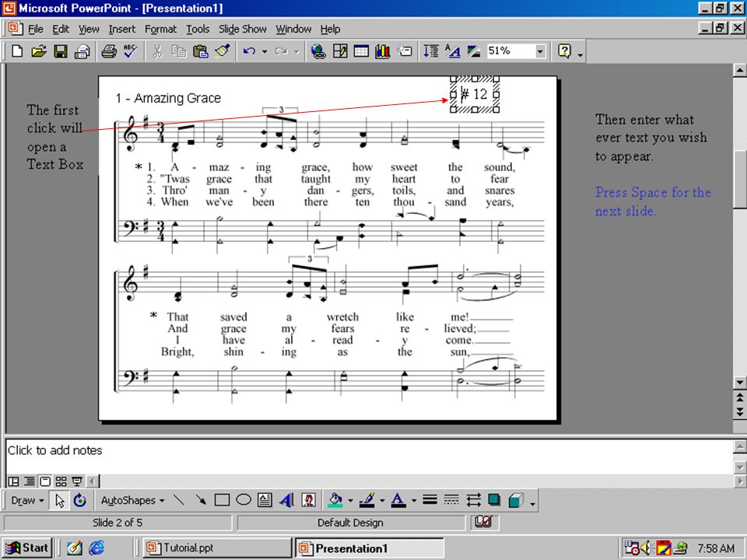747x560 pixels.
Task: Toggle the Show Formatting icon
Action: 453,51
